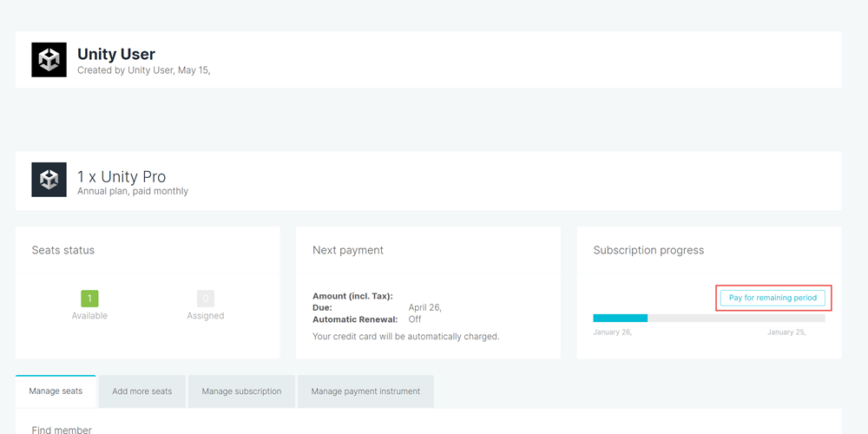Image resolution: width=868 pixels, height=434 pixels.
Task: Click the 'April 26,' due date value
Action: pyautogui.click(x=425, y=308)
